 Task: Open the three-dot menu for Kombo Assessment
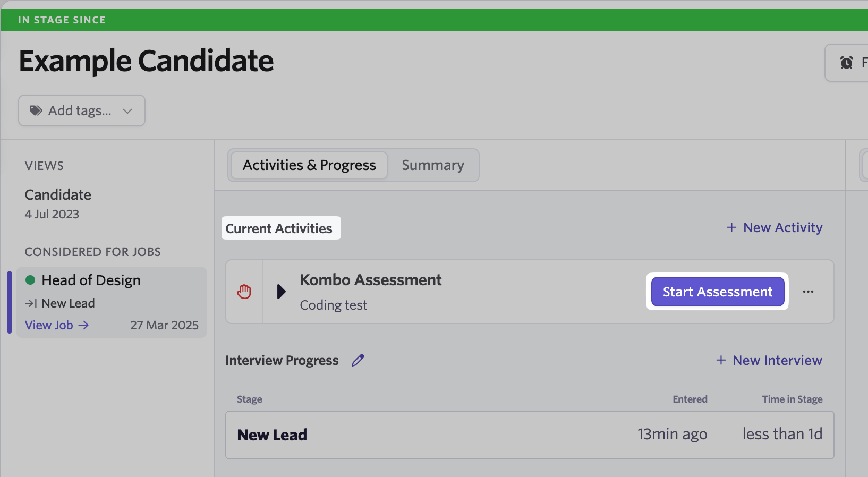point(808,292)
